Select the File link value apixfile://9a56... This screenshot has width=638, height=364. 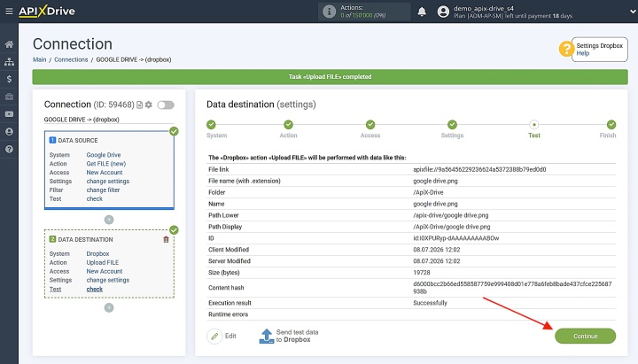[x=479, y=169]
